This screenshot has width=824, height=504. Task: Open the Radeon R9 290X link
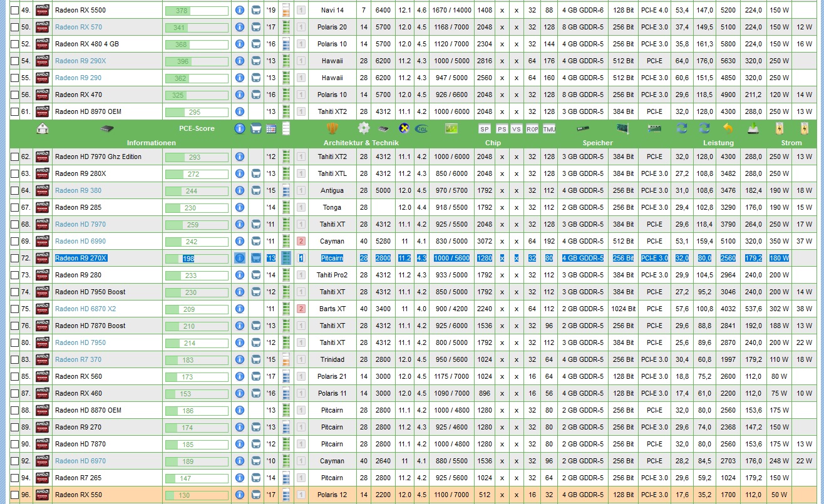point(80,61)
